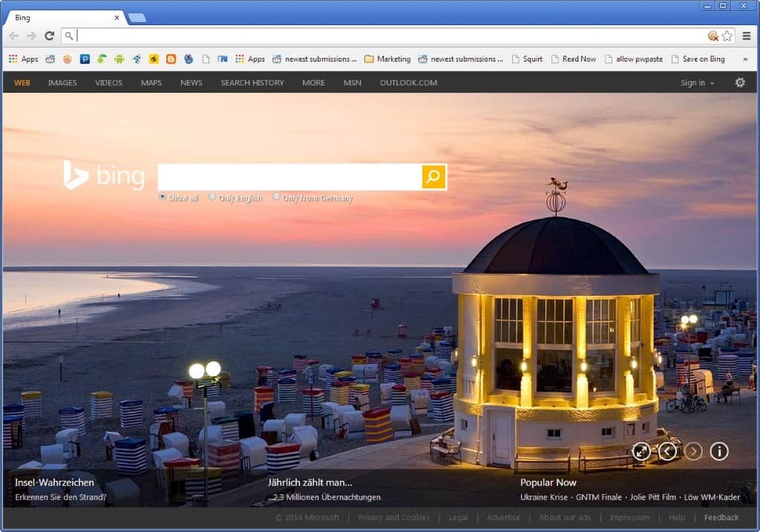The height and width of the screenshot is (532, 760).
Task: Open Bing settings gear icon
Action: (740, 82)
